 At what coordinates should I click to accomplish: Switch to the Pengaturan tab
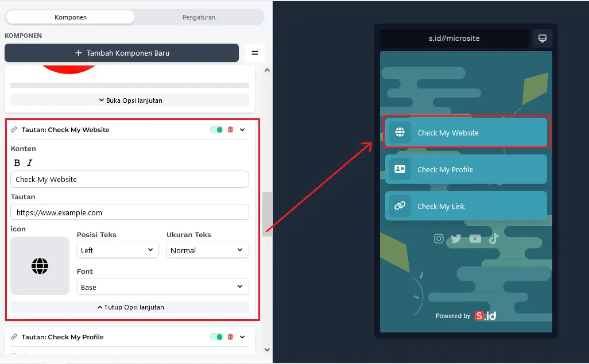click(199, 17)
